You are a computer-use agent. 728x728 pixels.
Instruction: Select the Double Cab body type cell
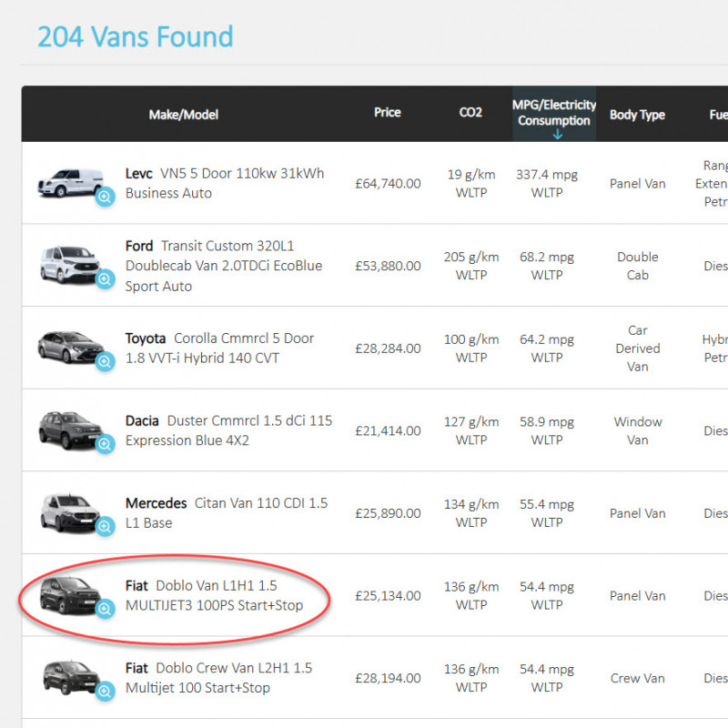coord(638,266)
